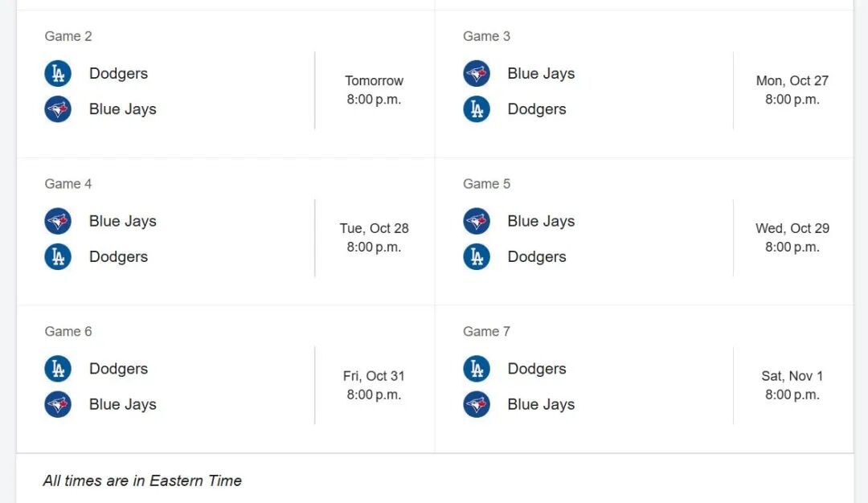
Task: Click the Dodgers logo in Game 5
Action: tap(477, 257)
